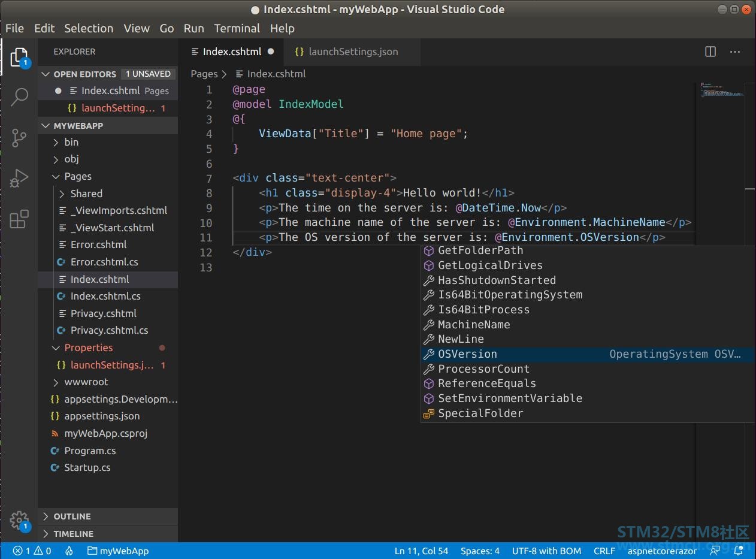Collapse the Properties folder
The height and width of the screenshot is (559, 756).
click(x=108, y=348)
